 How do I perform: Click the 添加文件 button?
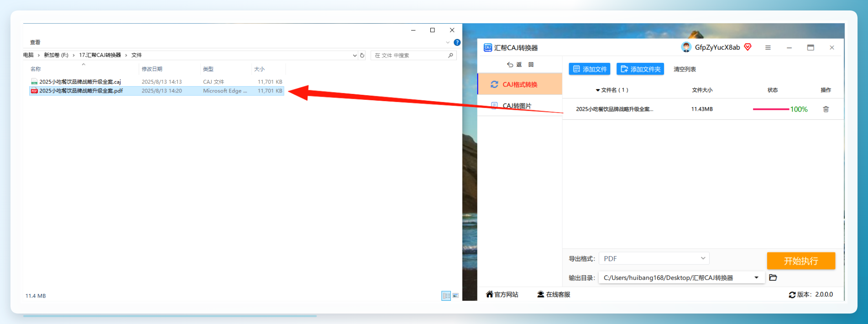(x=590, y=69)
